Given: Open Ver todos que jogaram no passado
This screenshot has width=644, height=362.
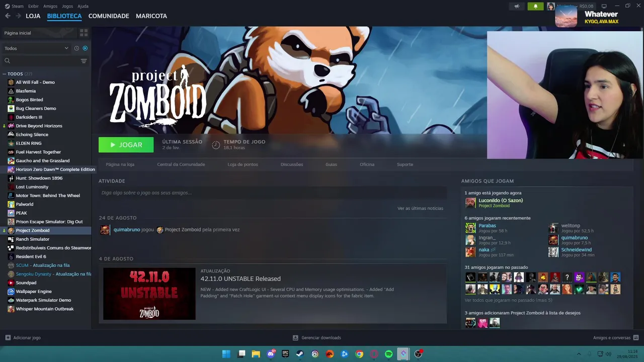Looking at the screenshot, I should (508, 300).
